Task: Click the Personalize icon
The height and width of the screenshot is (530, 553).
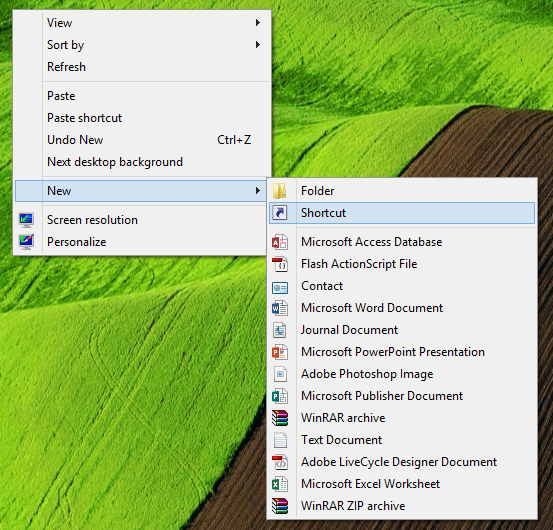Action: (x=26, y=242)
